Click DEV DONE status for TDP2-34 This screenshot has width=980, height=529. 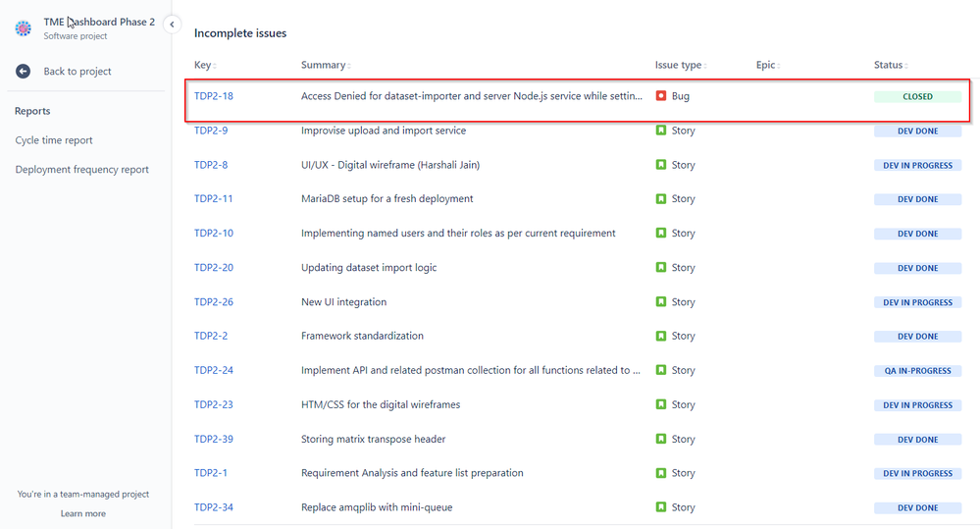(917, 507)
